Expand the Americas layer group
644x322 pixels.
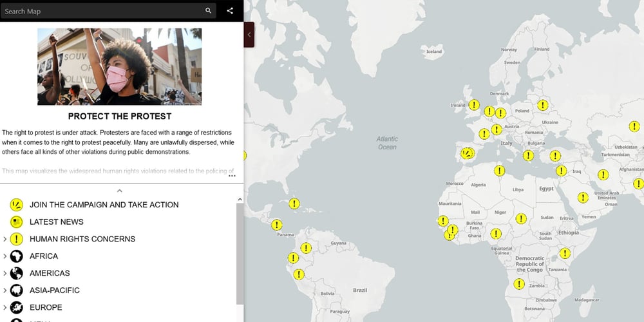click(x=5, y=273)
